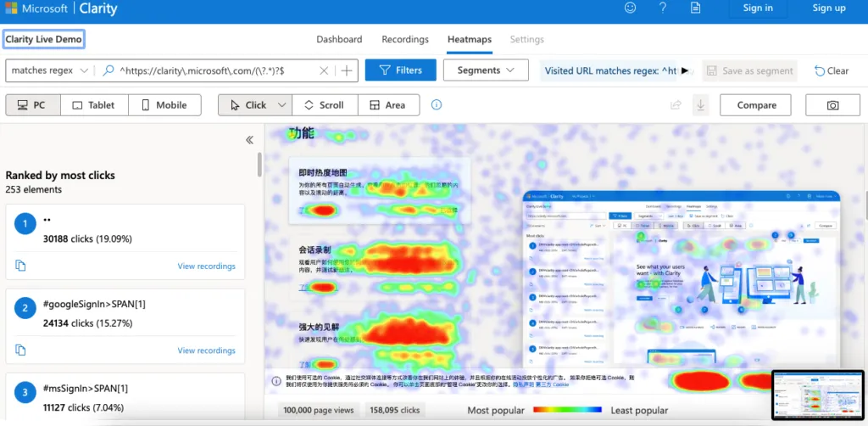
Task: Click the popularity color gradient legend
Action: (x=567, y=410)
